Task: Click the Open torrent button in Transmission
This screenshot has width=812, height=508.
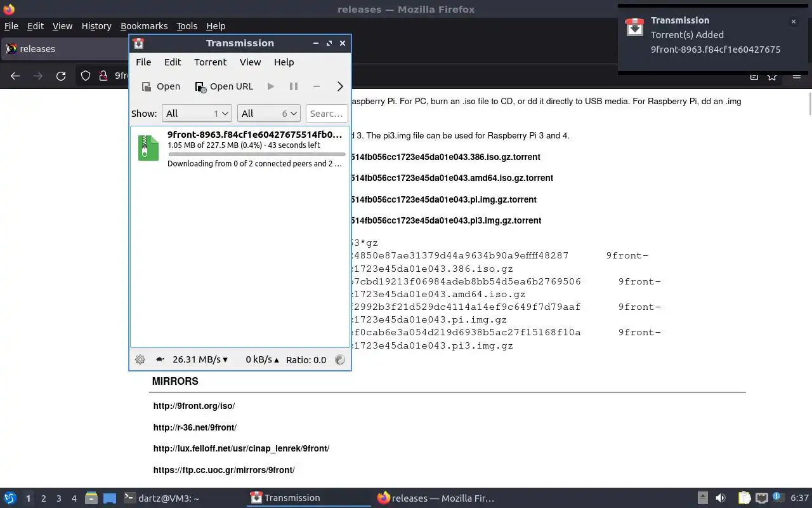Action: (x=160, y=86)
